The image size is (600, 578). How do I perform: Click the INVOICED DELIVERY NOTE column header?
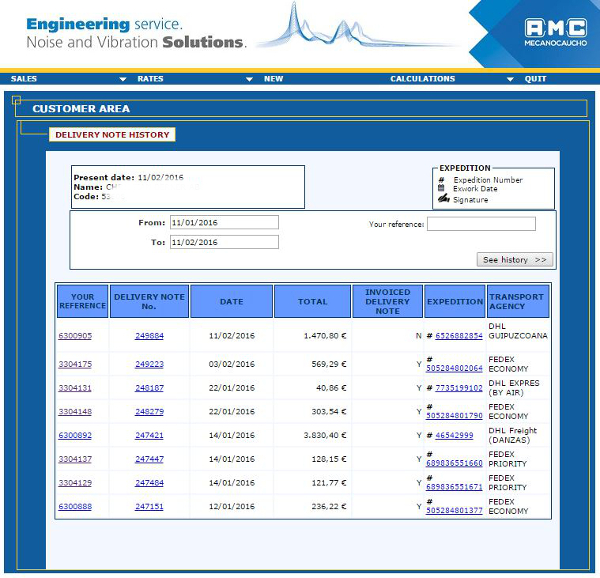388,301
